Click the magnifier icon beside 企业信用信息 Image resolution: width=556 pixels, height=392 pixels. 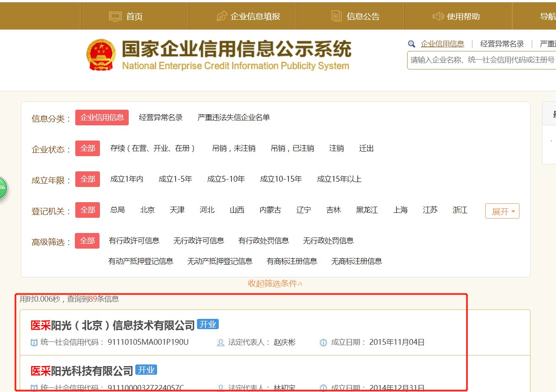click(411, 44)
